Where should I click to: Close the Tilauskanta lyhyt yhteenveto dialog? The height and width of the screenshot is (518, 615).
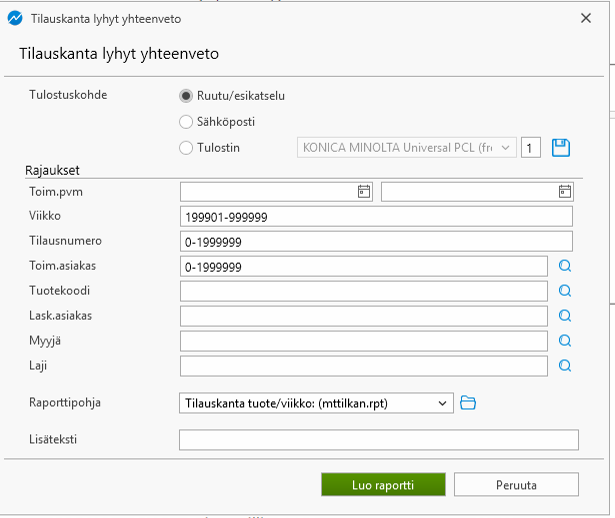point(586,18)
